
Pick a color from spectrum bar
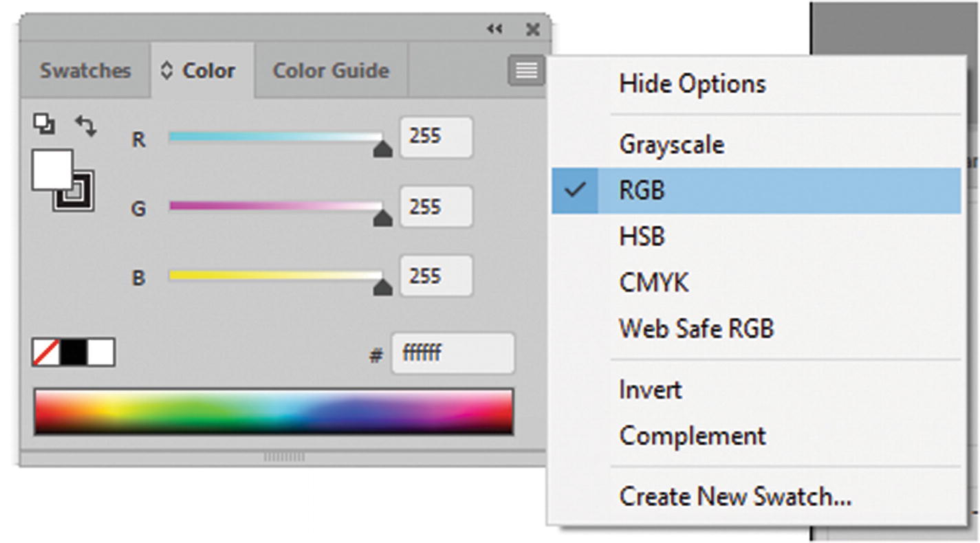tap(274, 411)
